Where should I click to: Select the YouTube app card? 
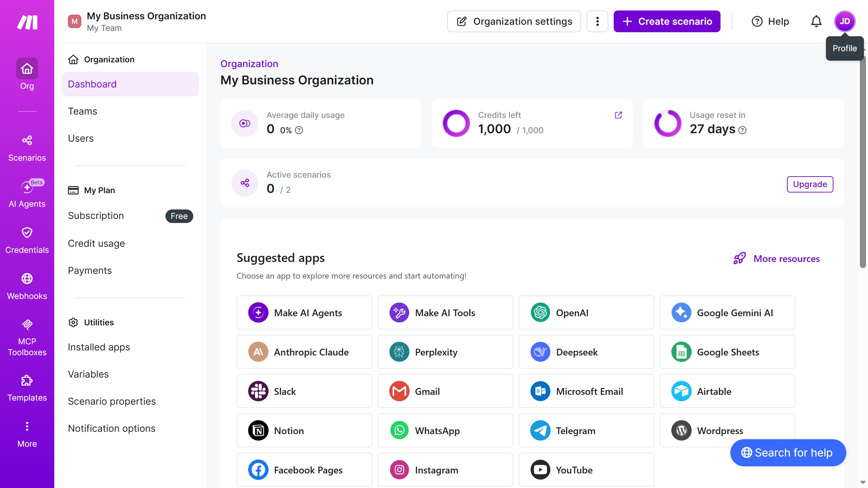point(587,470)
